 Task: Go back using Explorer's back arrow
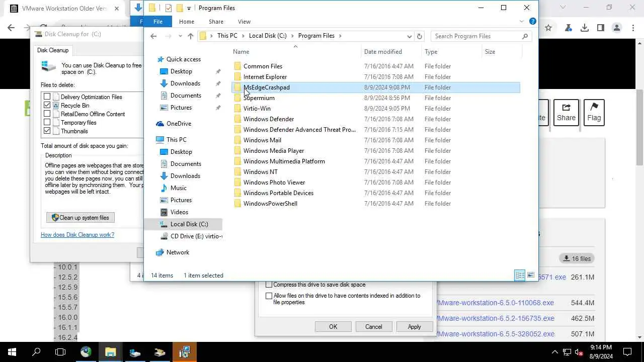click(x=154, y=36)
